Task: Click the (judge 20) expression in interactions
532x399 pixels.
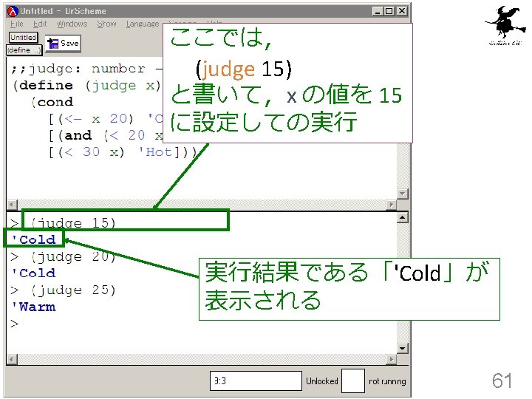Action: [74, 257]
